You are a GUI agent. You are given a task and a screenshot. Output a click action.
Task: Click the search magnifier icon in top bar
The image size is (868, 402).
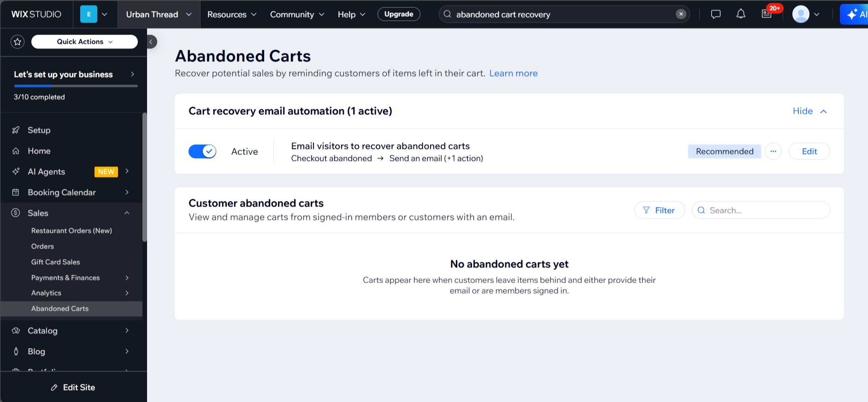click(447, 14)
